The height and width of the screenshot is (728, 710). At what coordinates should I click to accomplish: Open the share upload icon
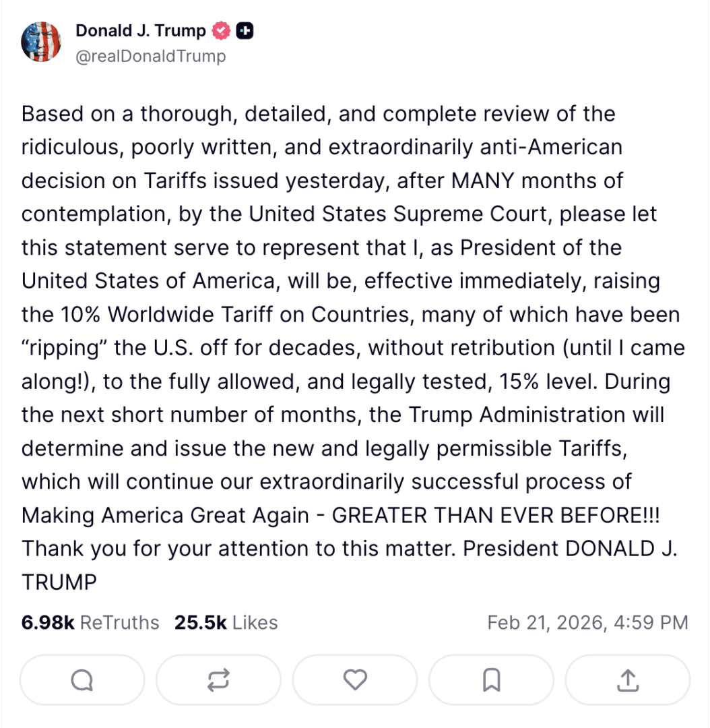coord(627,680)
